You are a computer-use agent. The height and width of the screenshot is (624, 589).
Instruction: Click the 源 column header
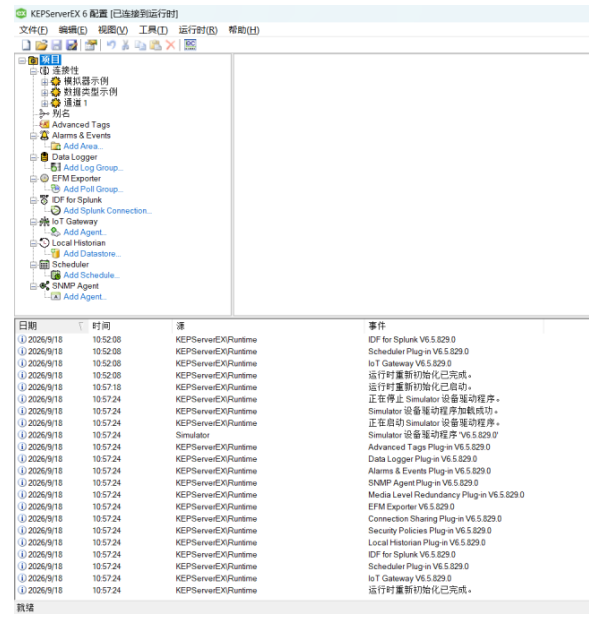click(268, 326)
